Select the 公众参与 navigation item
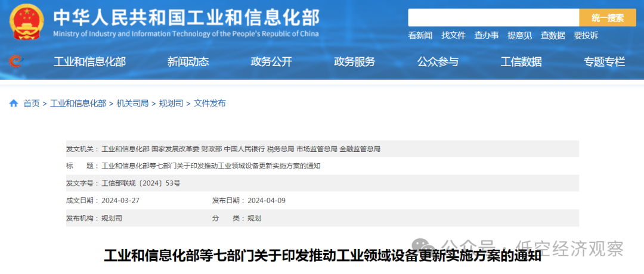644x274 pixels. click(x=438, y=62)
